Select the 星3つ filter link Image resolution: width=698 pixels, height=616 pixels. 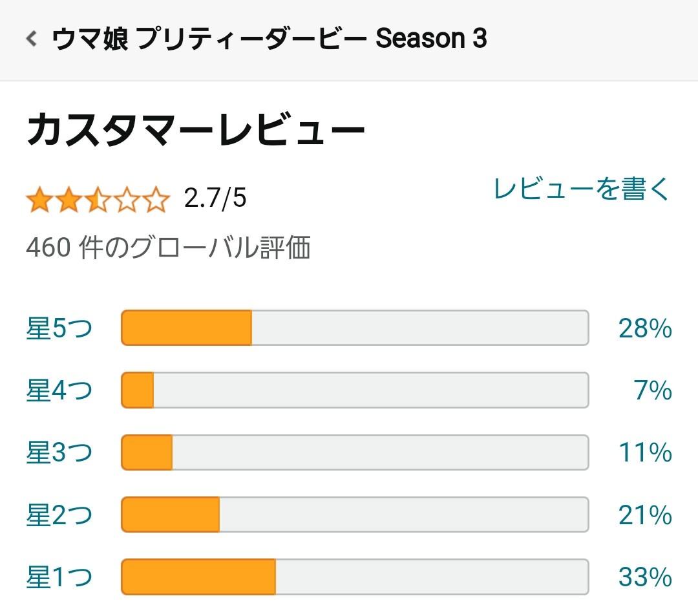coord(59,452)
